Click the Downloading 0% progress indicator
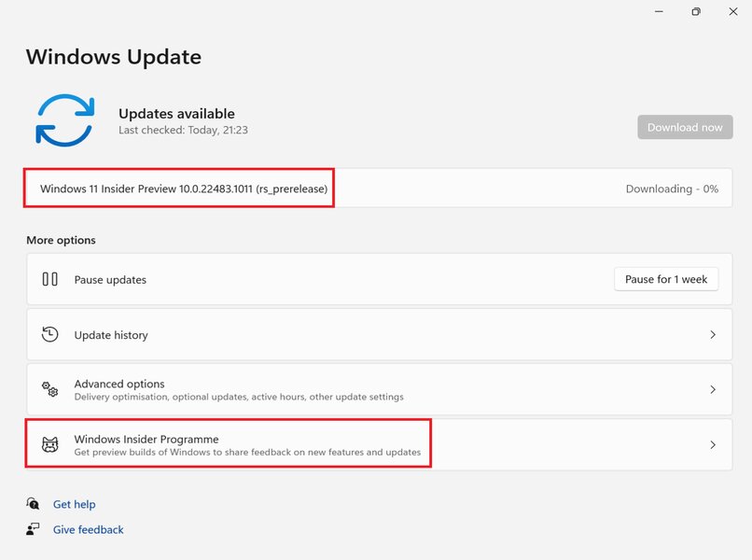 click(x=672, y=189)
